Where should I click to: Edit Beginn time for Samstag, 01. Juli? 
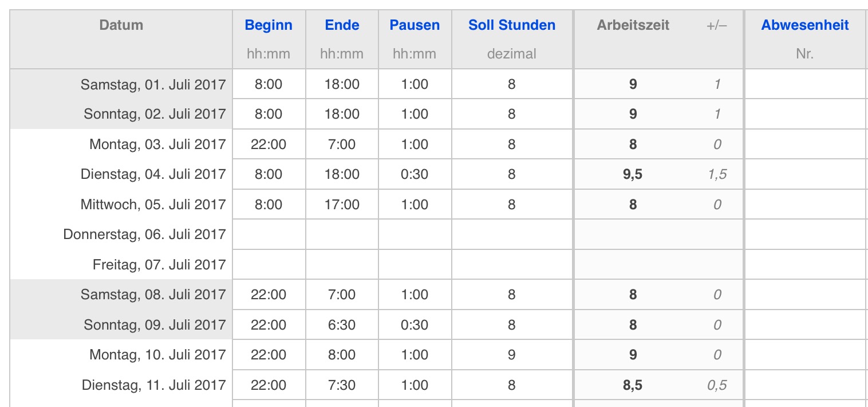[269, 84]
